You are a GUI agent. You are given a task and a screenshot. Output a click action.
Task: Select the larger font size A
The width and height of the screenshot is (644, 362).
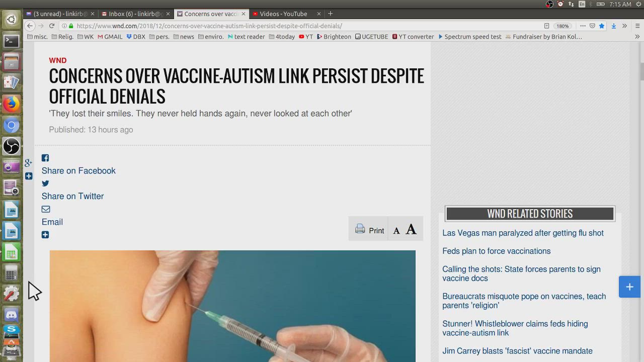point(411,230)
